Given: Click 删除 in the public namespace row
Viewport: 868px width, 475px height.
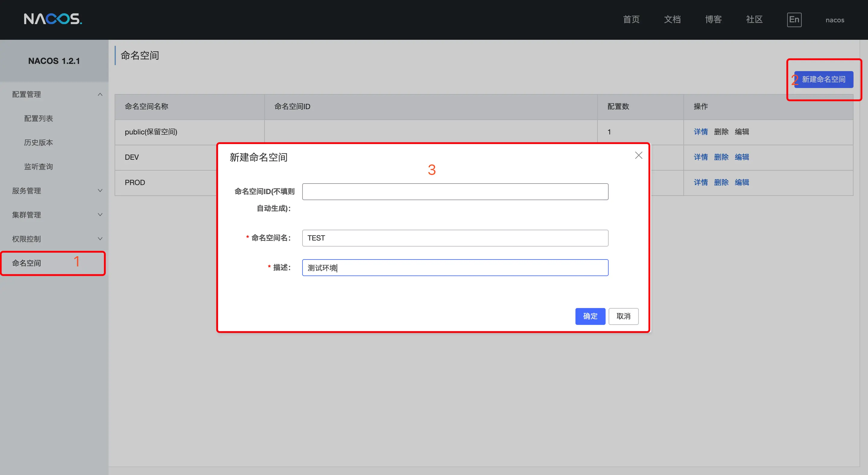Looking at the screenshot, I should pyautogui.click(x=721, y=132).
